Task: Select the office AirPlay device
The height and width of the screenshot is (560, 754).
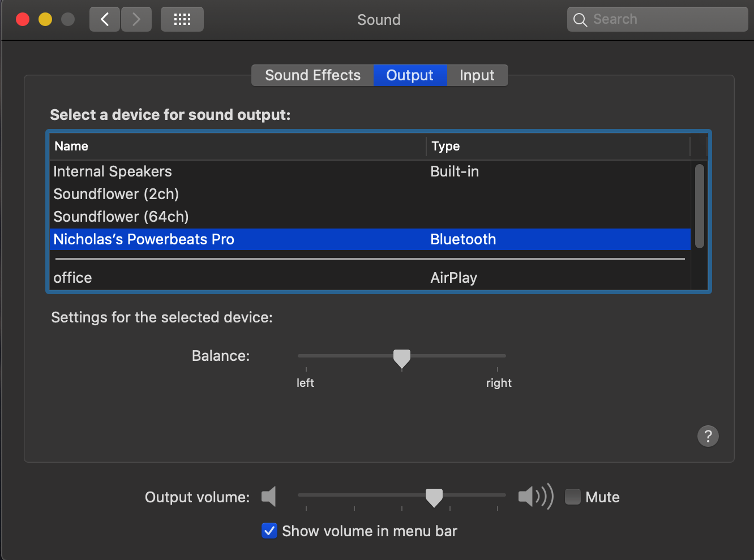Action: (72, 278)
